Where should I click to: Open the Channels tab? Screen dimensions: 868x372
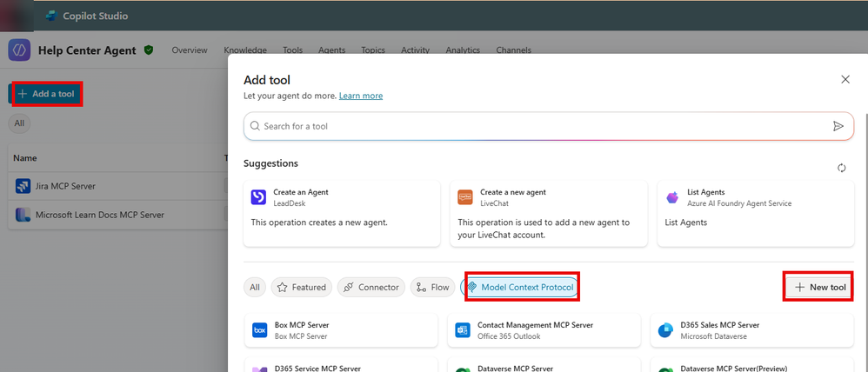point(514,50)
